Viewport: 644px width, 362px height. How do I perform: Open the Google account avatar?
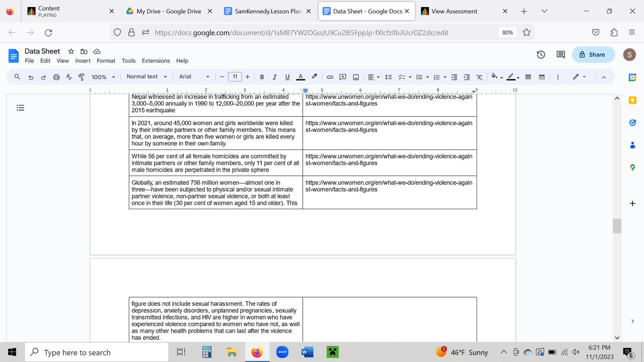point(628,54)
